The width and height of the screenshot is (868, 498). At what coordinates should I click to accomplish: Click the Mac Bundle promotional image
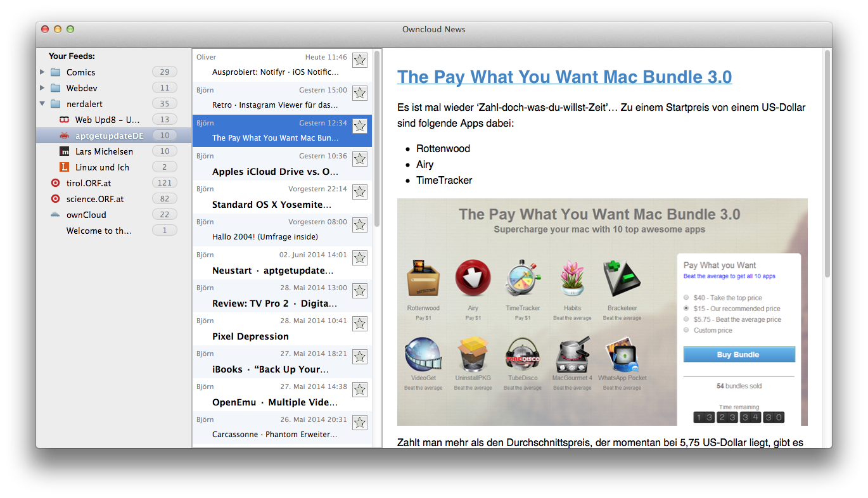point(603,312)
